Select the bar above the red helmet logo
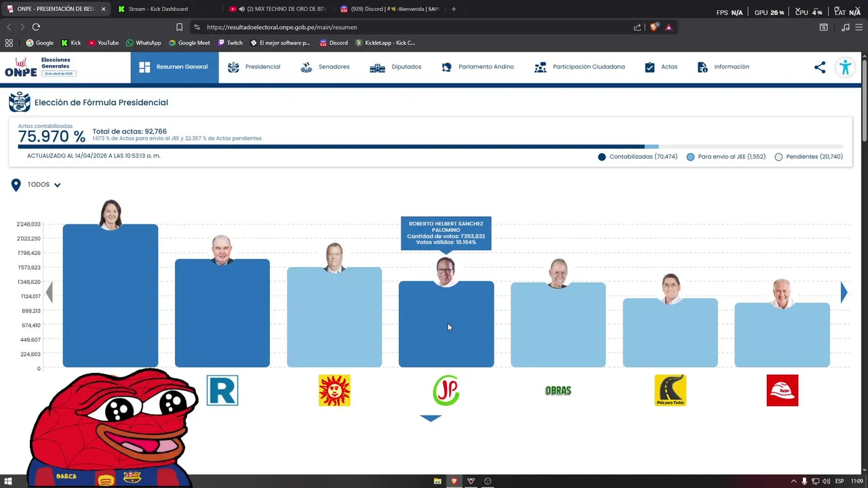This screenshot has height=488, width=868. point(782,335)
